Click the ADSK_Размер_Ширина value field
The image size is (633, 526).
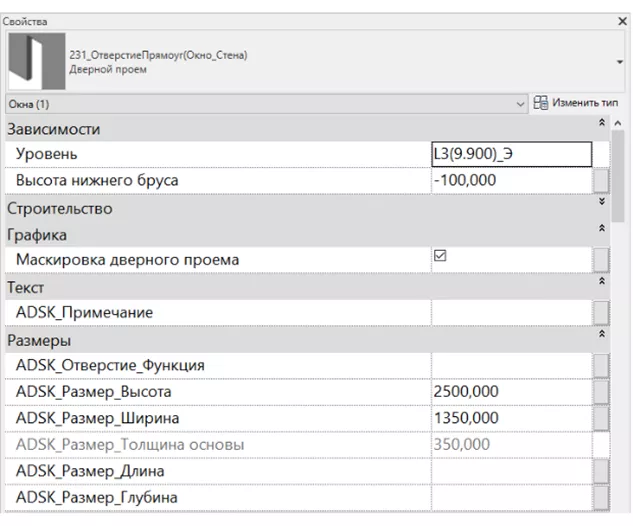510,418
